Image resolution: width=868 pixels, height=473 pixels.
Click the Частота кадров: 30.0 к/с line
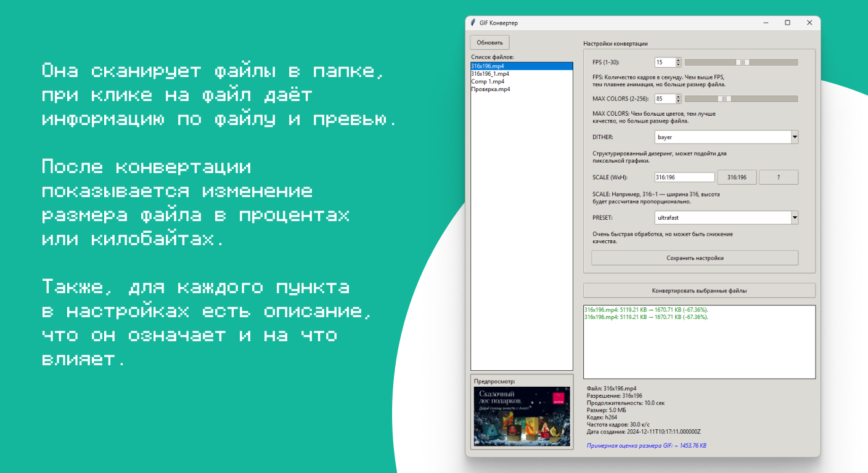[620, 424]
